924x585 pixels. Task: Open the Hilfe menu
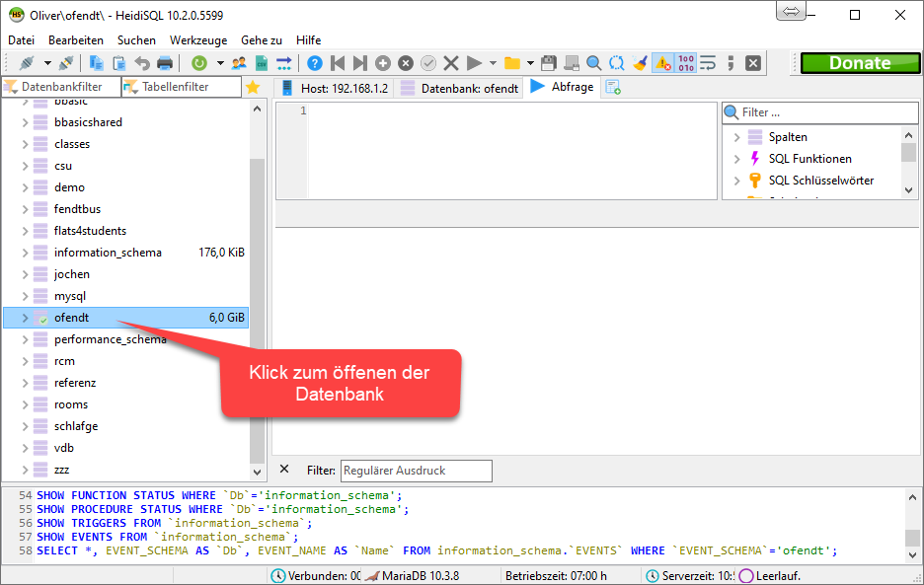(309, 40)
